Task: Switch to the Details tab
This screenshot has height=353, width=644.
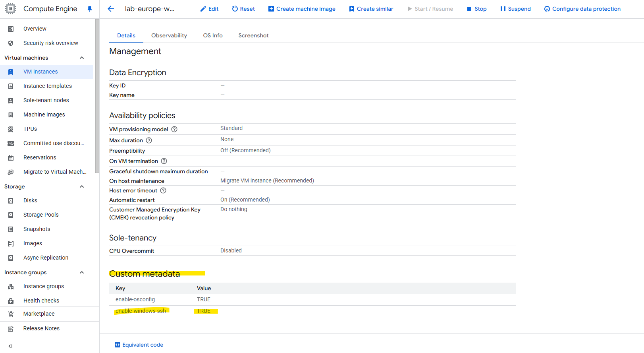Action: pyautogui.click(x=126, y=35)
